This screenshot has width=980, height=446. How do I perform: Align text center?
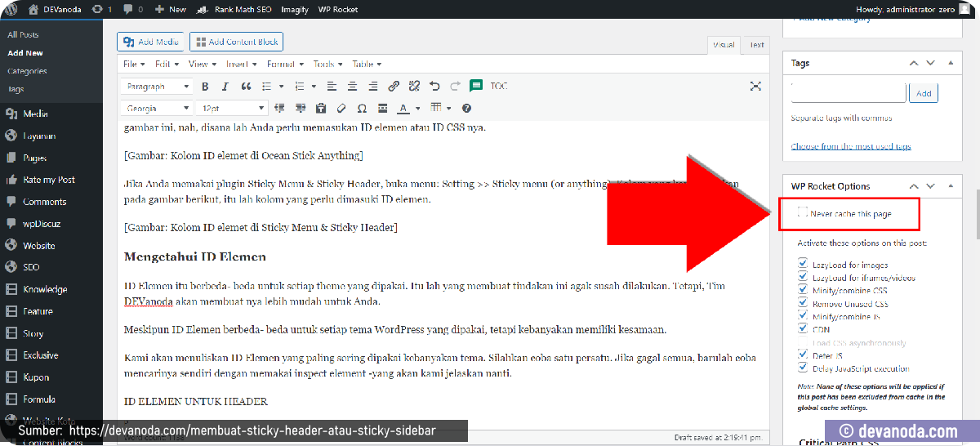tap(352, 86)
